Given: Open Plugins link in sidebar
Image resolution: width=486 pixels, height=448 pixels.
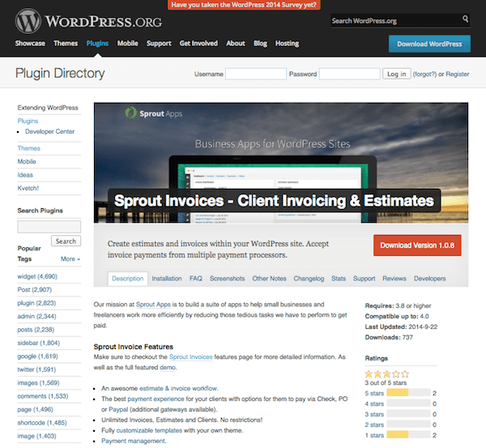Looking at the screenshot, I should [x=28, y=121].
